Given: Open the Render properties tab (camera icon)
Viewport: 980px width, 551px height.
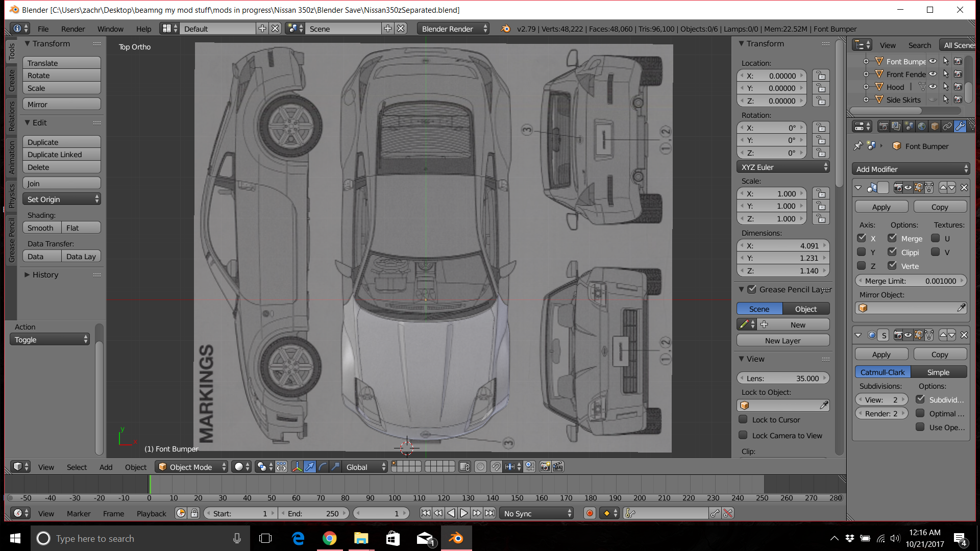Looking at the screenshot, I should coord(884,126).
